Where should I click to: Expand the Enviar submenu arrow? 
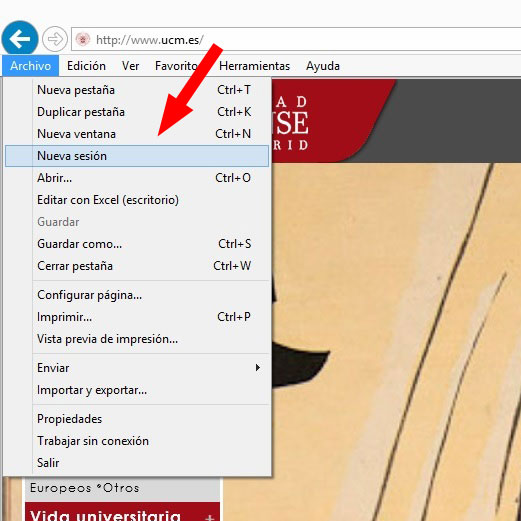tap(257, 368)
